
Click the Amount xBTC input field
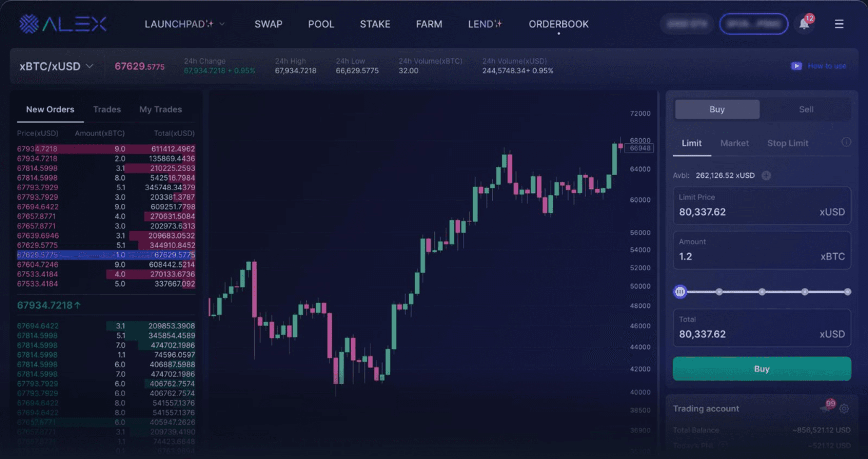coord(762,250)
